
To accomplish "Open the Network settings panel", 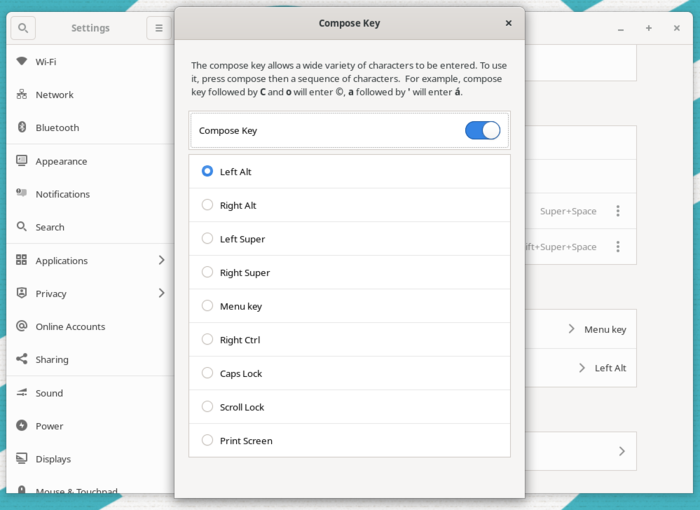I will 90,95.
